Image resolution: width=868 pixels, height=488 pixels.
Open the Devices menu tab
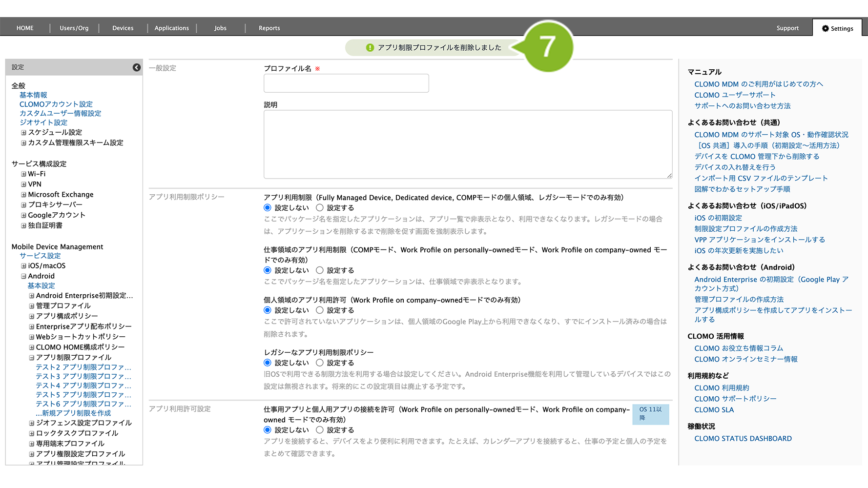pos(123,28)
